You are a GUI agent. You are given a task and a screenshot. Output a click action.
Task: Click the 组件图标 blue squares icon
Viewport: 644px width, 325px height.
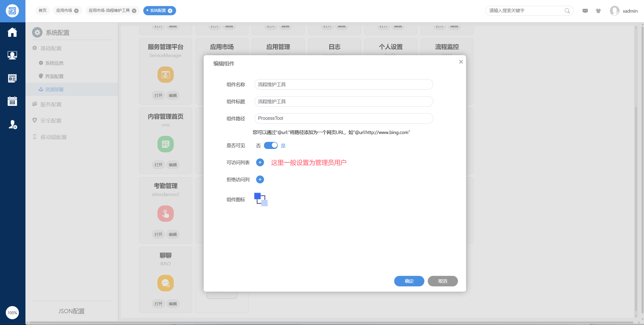coord(261,199)
